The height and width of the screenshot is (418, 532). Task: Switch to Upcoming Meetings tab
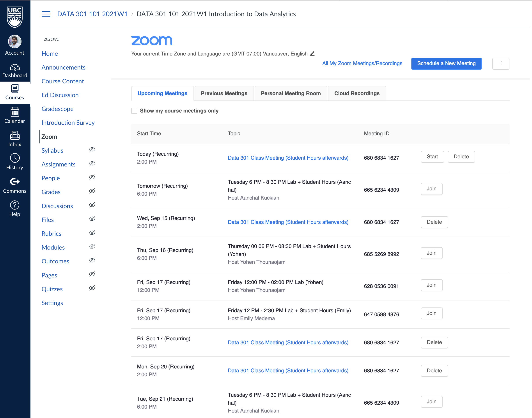click(162, 93)
